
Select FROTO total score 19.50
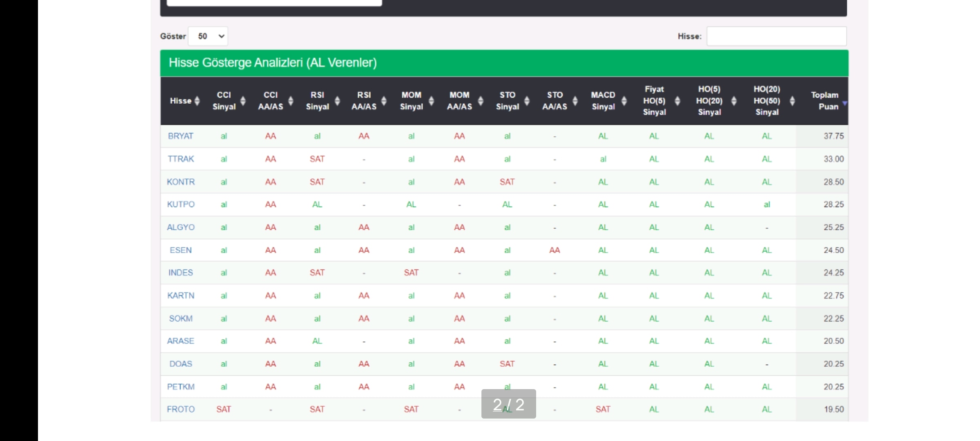pyautogui.click(x=833, y=409)
